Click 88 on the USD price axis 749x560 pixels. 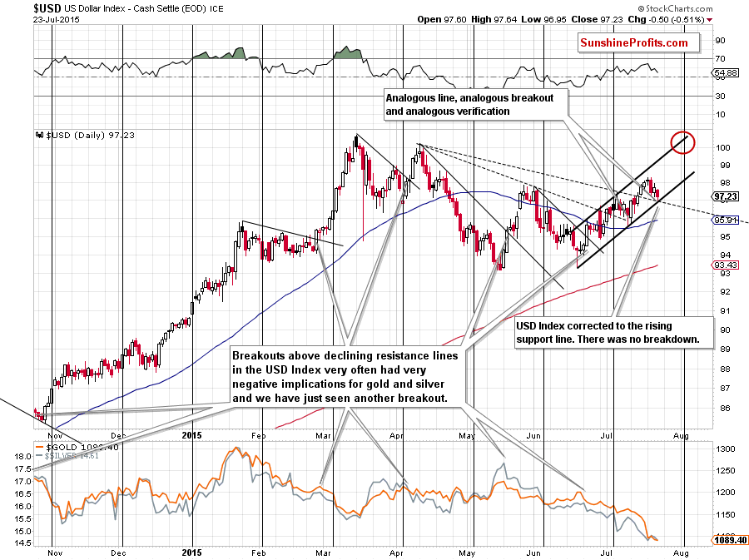[725, 369]
